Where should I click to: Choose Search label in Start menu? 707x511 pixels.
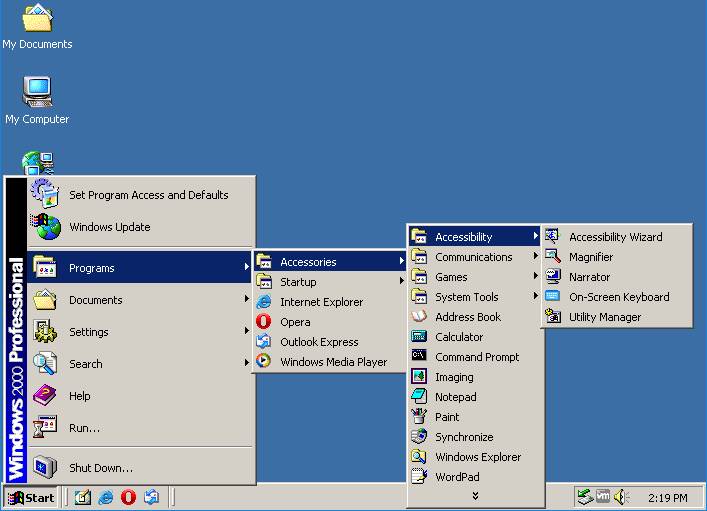pyautogui.click(x=86, y=364)
